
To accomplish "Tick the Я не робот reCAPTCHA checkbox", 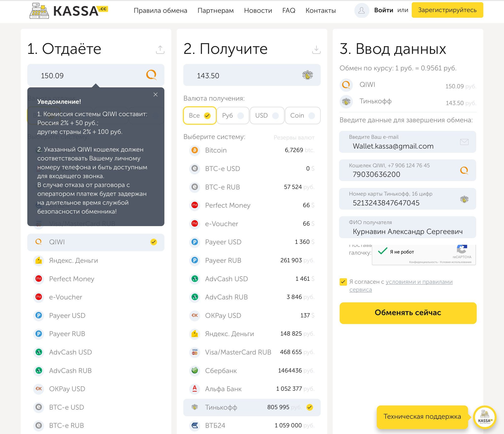I will 383,251.
